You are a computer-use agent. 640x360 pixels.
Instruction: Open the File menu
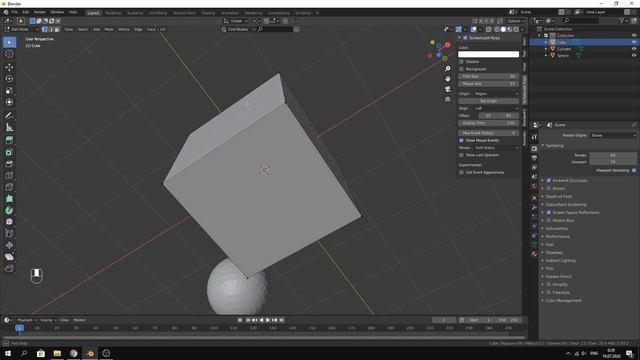[x=15, y=12]
